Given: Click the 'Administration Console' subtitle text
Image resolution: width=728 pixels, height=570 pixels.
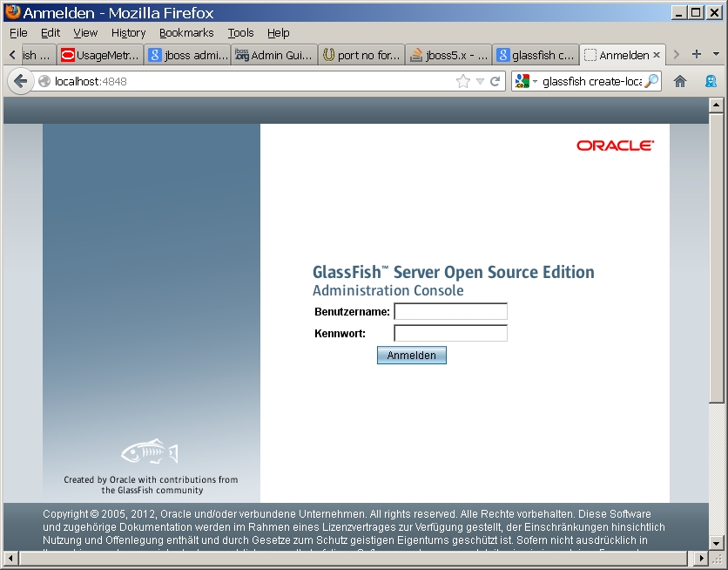Looking at the screenshot, I should 388,291.
